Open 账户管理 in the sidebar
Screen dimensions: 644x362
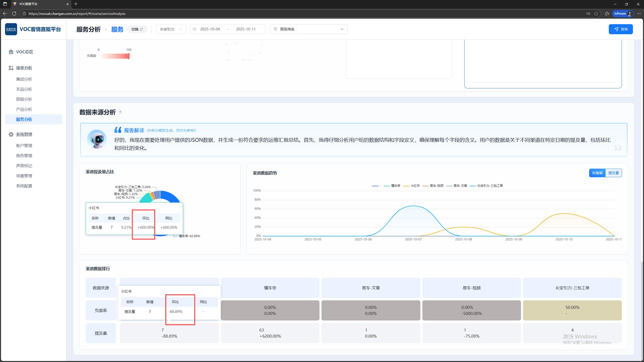pyautogui.click(x=24, y=146)
